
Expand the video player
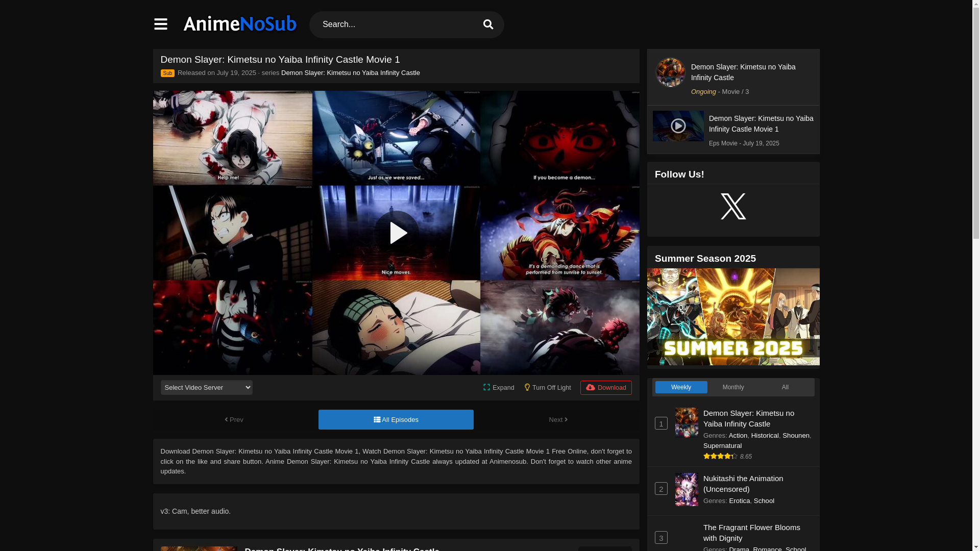click(499, 388)
